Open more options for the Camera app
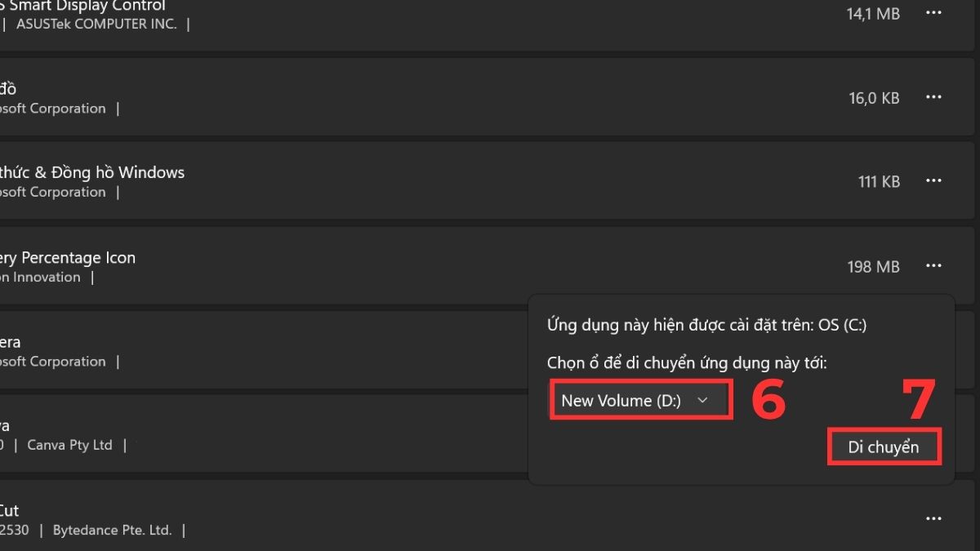 click(x=933, y=351)
